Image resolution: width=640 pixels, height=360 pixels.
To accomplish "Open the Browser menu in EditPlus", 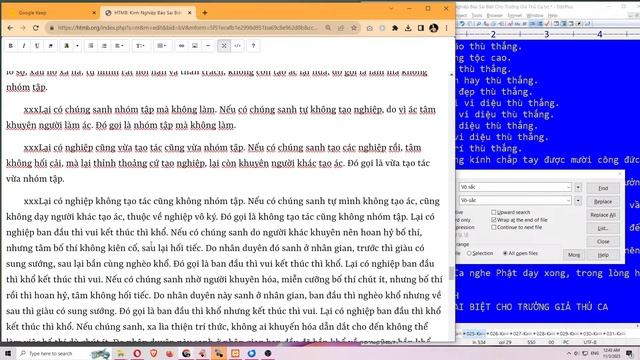I will coord(495,16).
